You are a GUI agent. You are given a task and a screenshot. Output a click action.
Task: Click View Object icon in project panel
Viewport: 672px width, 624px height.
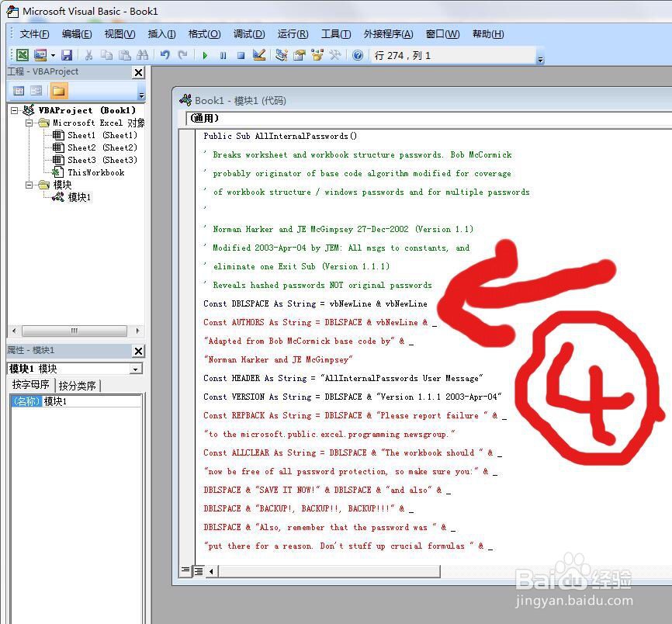tap(36, 91)
